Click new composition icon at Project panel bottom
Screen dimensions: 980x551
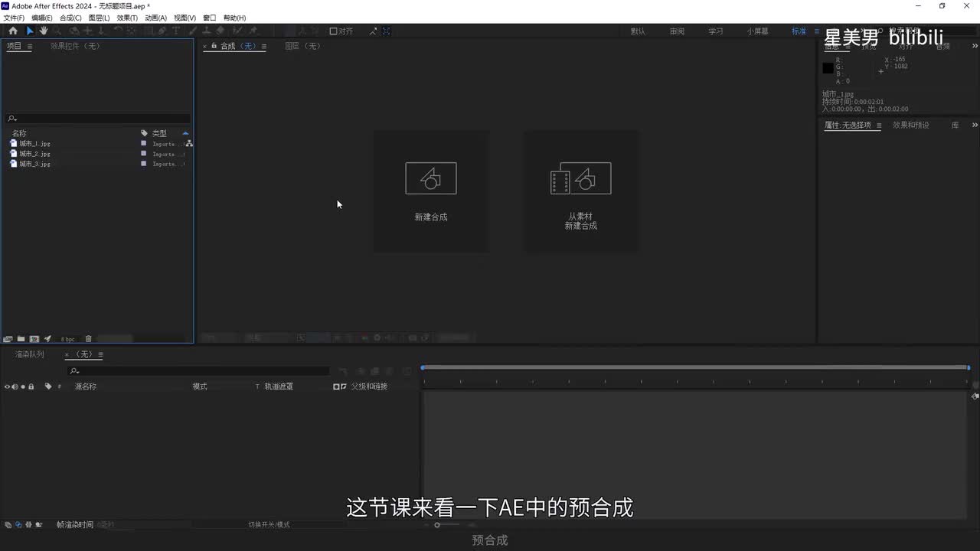click(34, 339)
